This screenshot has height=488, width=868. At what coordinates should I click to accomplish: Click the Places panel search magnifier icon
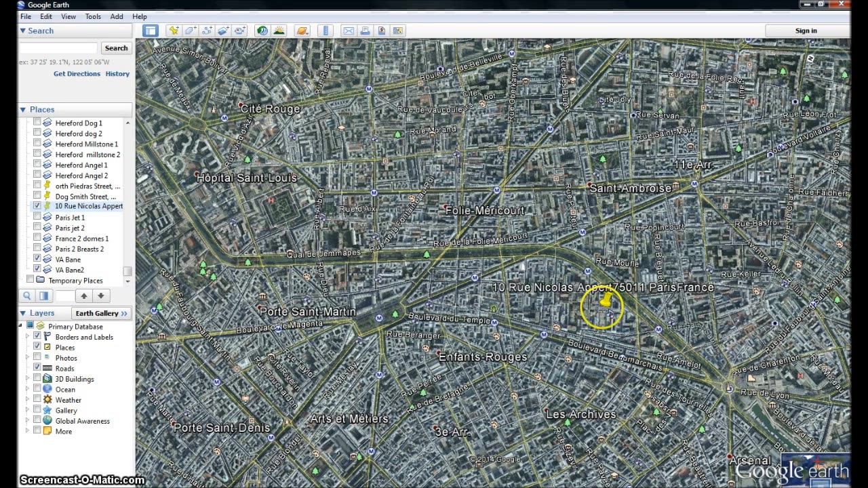[x=27, y=296]
